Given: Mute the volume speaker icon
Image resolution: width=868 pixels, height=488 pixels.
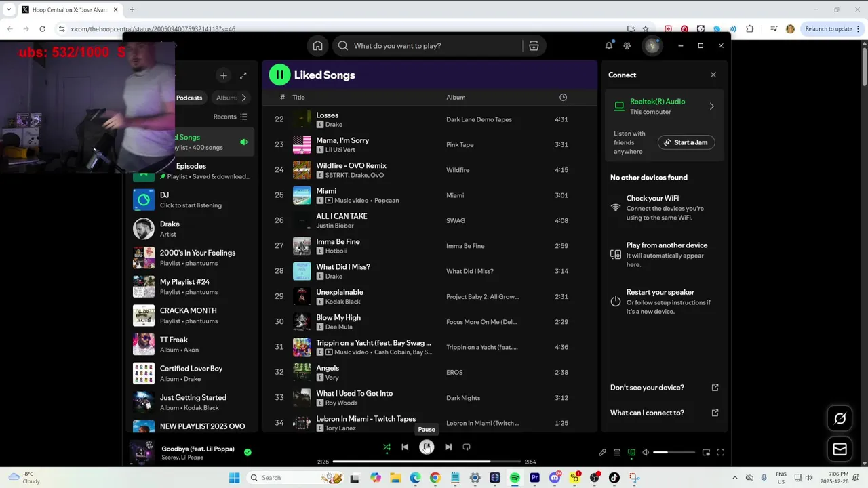Looking at the screenshot, I should [x=646, y=452].
